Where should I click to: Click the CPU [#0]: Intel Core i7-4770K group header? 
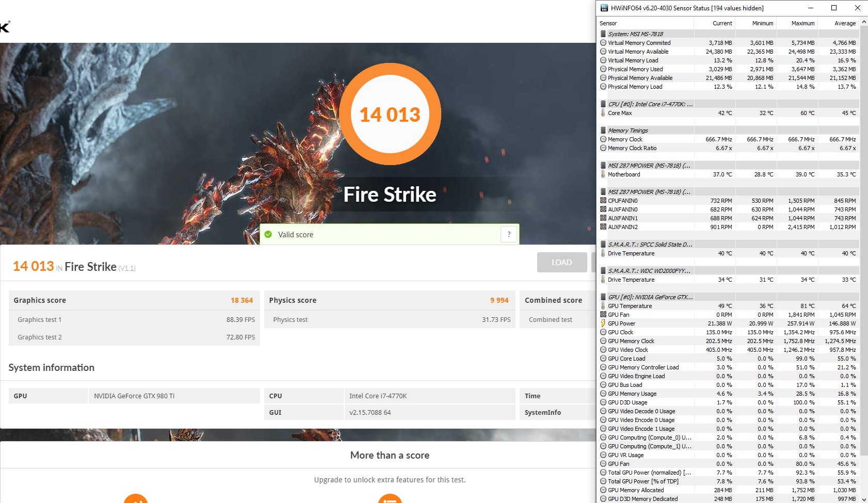click(x=728, y=104)
